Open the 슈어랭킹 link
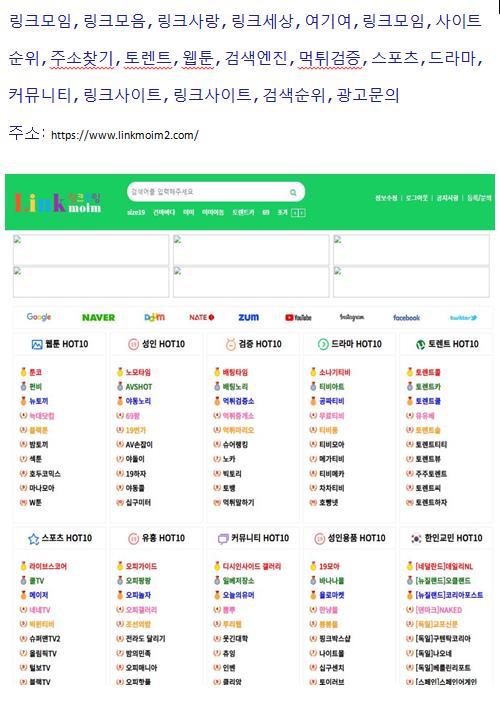 235,445
